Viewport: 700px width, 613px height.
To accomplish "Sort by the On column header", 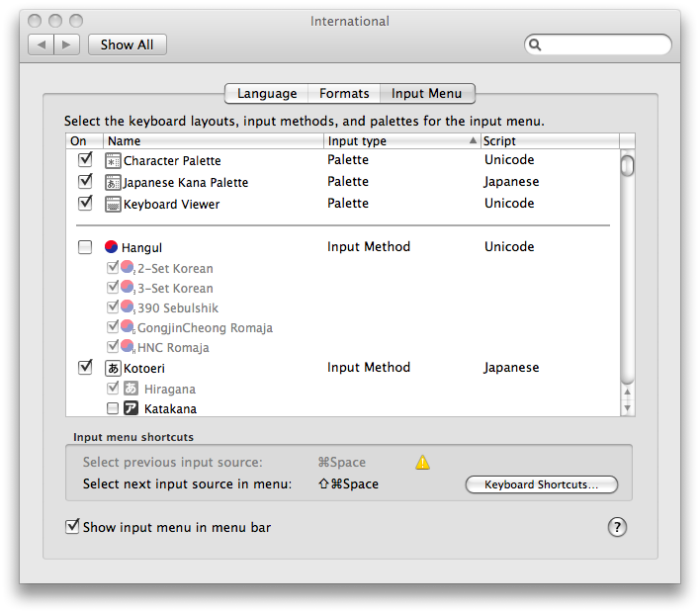I will [84, 141].
